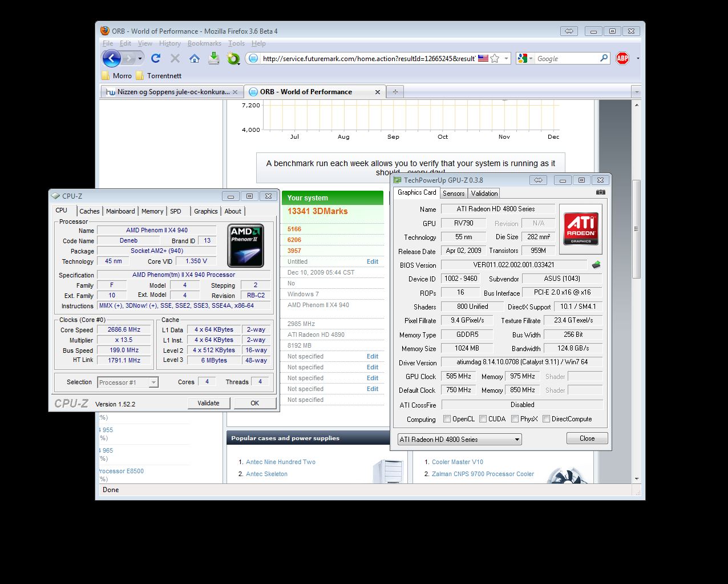The width and height of the screenshot is (728, 584).
Task: Open the ATI Radeon HD 4800 Series dropdown
Action: click(x=460, y=440)
